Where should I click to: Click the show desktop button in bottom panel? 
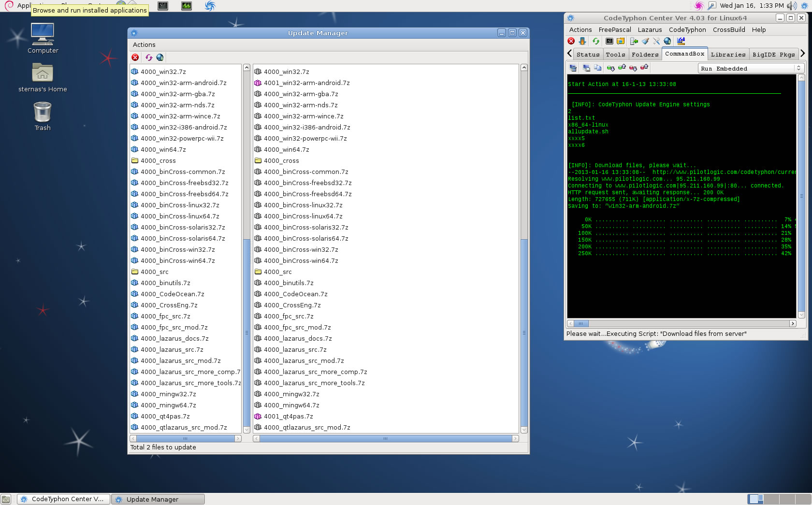(6, 499)
